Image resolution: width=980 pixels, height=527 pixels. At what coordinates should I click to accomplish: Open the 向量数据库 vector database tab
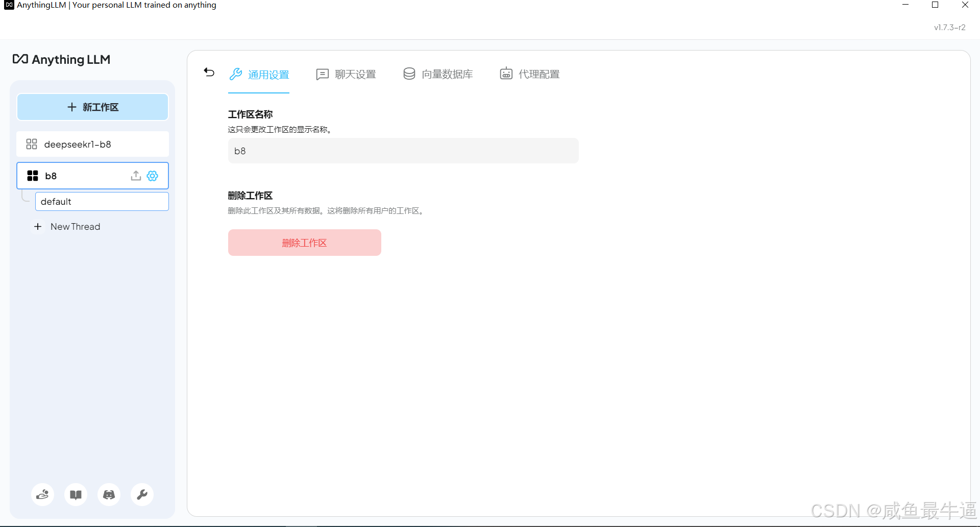(x=438, y=74)
